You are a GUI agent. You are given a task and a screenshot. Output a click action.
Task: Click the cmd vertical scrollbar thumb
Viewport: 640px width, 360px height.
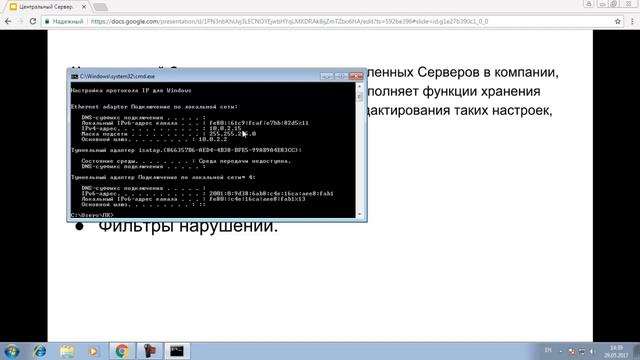[x=360, y=97]
